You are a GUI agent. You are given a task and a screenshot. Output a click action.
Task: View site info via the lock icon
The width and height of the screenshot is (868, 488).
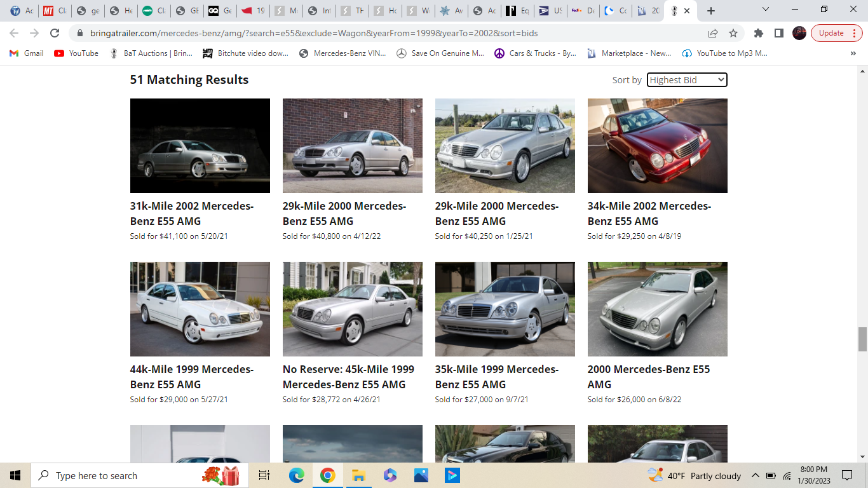click(80, 33)
